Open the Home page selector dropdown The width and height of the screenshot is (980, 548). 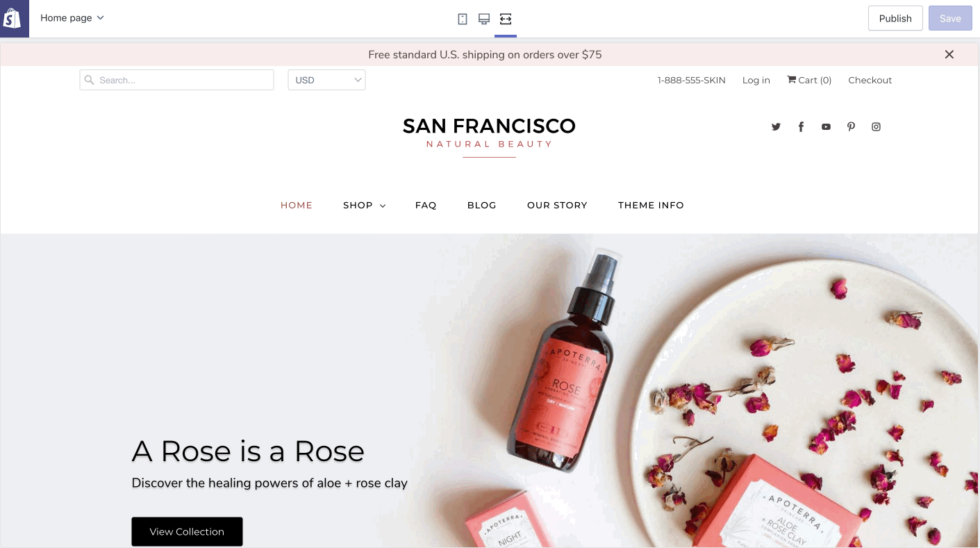[72, 18]
